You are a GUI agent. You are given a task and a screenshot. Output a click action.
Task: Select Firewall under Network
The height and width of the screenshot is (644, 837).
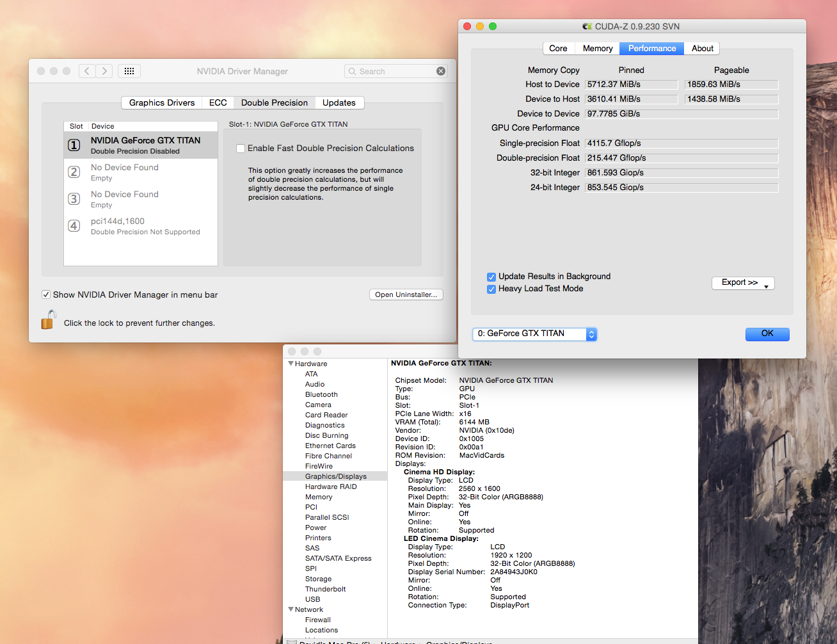click(x=318, y=620)
